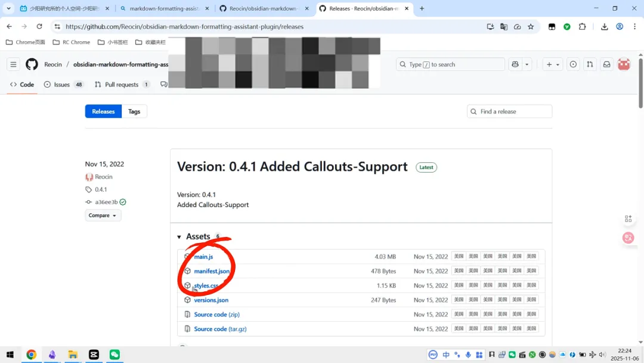This screenshot has width=644, height=363.
Task: Open dropdown arrow next to Copilot
Action: [527, 64]
